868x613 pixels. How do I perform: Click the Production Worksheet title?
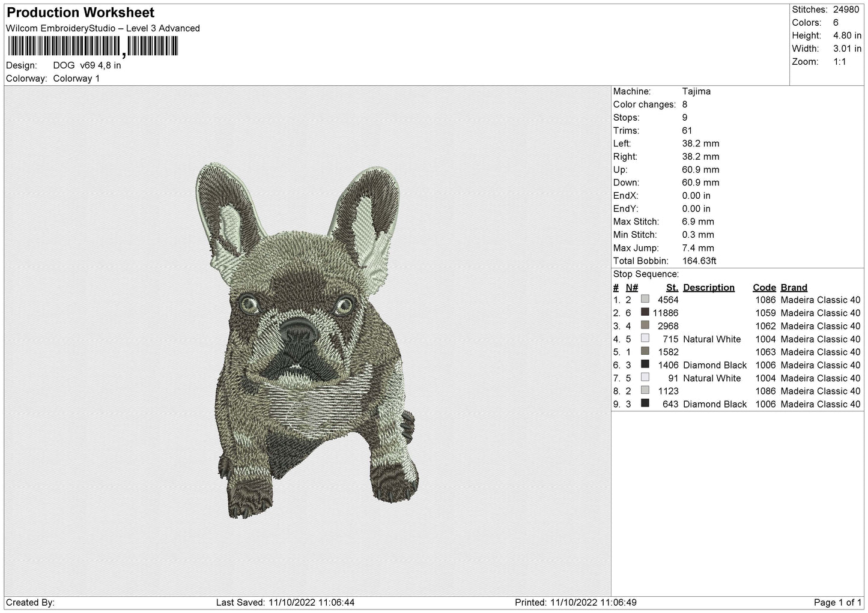click(80, 13)
